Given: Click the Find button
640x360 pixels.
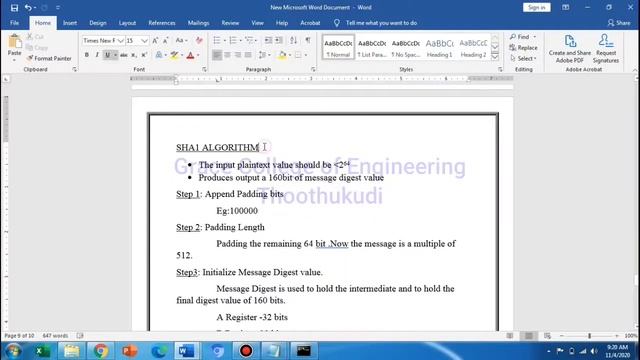Looking at the screenshot, I should point(522,37).
